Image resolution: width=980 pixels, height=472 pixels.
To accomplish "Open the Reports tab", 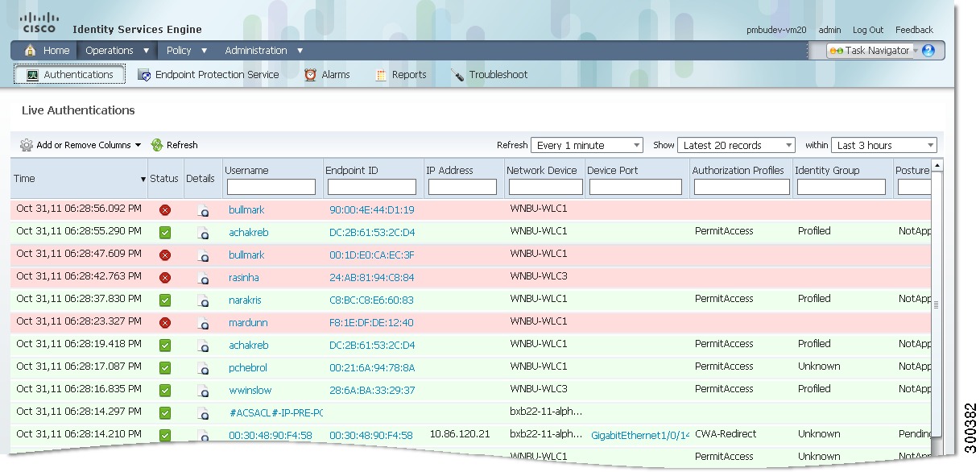I will pos(401,74).
